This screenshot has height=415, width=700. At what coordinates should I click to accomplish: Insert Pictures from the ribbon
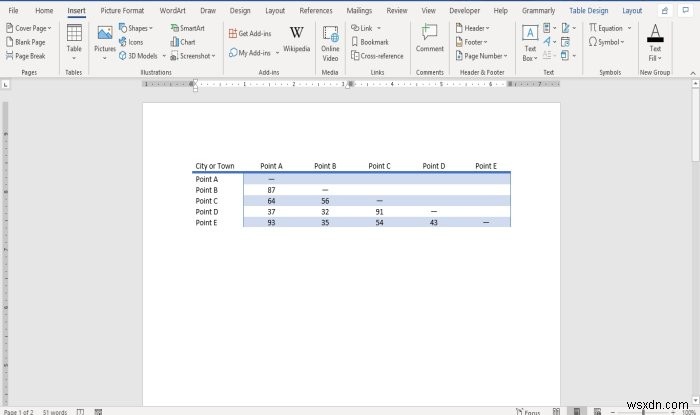point(105,42)
